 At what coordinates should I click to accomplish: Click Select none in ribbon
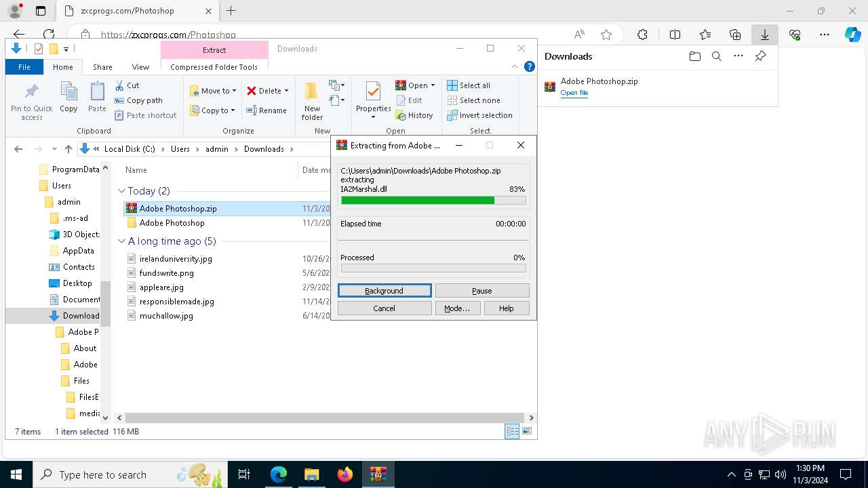point(473,100)
